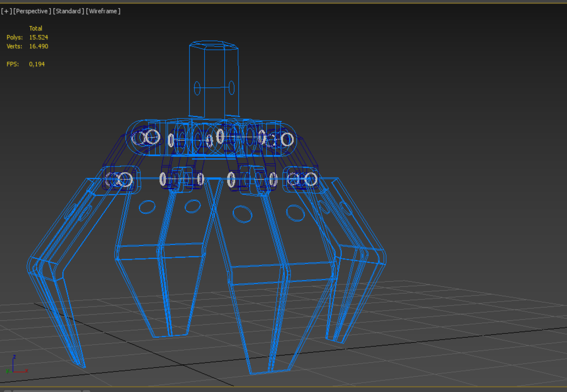Open the Wireframe shading mode menu
Image resolution: width=567 pixels, height=392 pixels.
(x=103, y=11)
